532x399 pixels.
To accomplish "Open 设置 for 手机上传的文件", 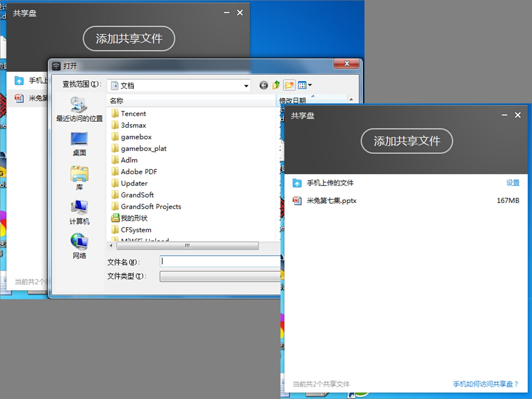I will (x=513, y=183).
